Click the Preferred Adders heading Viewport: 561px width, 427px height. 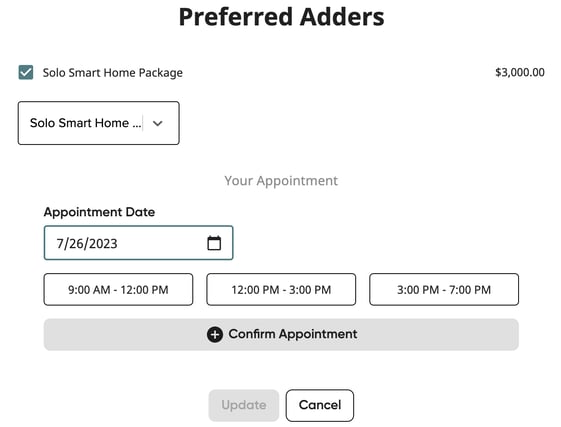tap(281, 17)
